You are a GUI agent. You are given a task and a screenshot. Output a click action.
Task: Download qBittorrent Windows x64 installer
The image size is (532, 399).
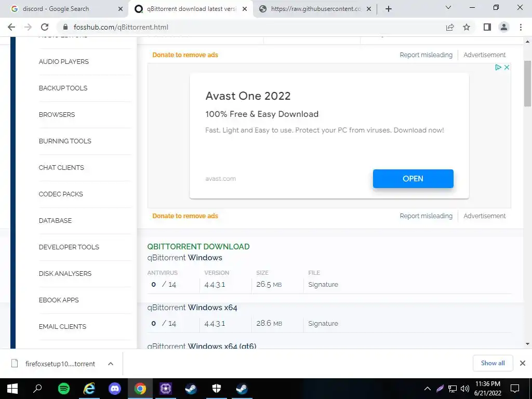tap(192, 308)
